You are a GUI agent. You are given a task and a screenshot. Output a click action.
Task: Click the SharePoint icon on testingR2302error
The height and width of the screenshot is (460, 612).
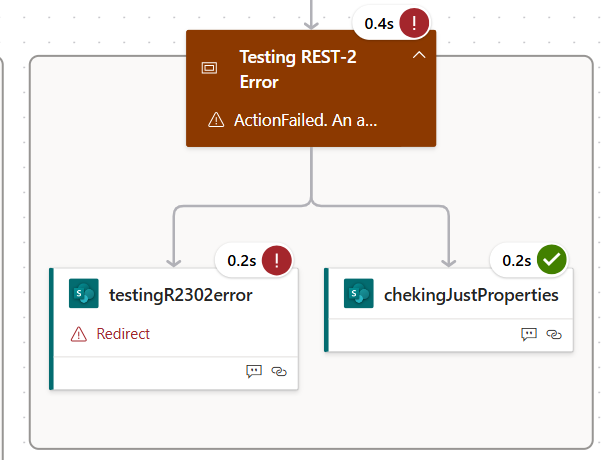[84, 293]
